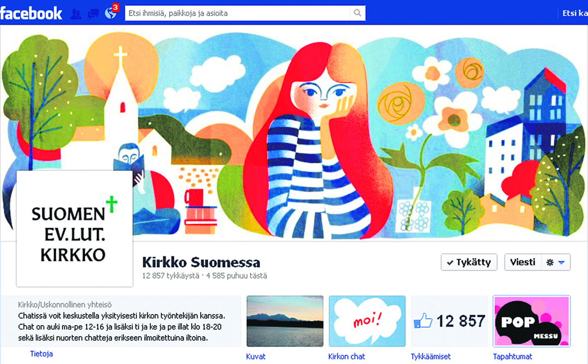Image resolution: width=588 pixels, height=364 pixels.
Task: Click the Suomen Ev.Lut. Kirkko profile picture
Action: [75, 229]
